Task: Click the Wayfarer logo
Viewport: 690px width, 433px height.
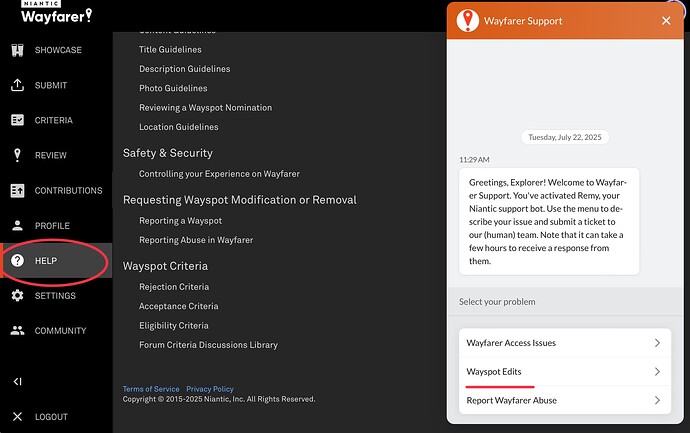Action: pyautogui.click(x=56, y=12)
